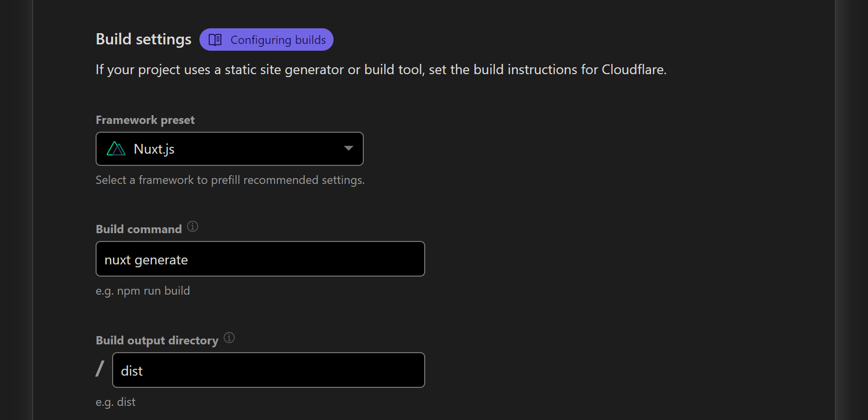Show the tooltip for the Build command setting
The image size is (868, 420).
tap(192, 226)
